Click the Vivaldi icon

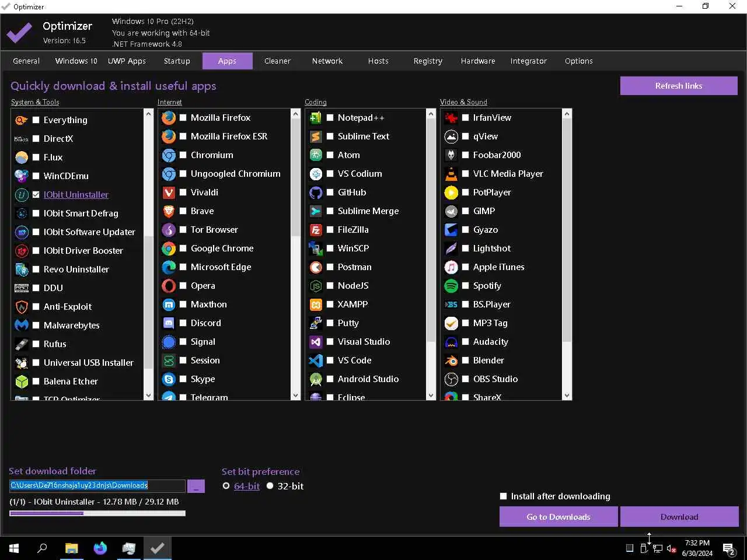[169, 192]
